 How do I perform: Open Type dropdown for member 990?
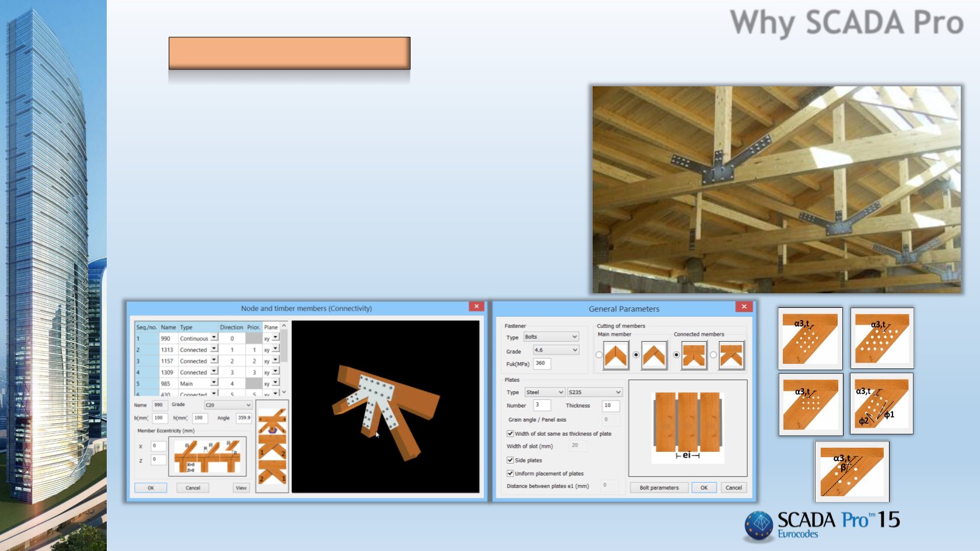tap(214, 338)
